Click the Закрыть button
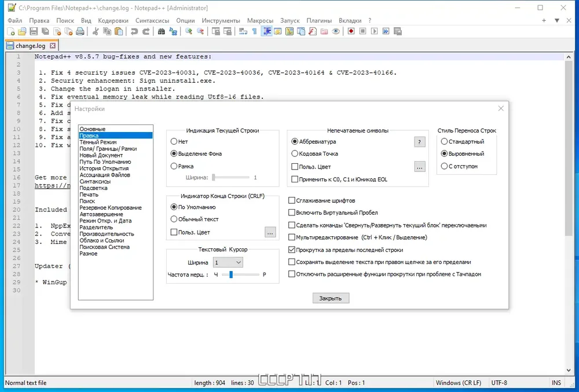Viewport: 579px width, 392px height. (331, 298)
